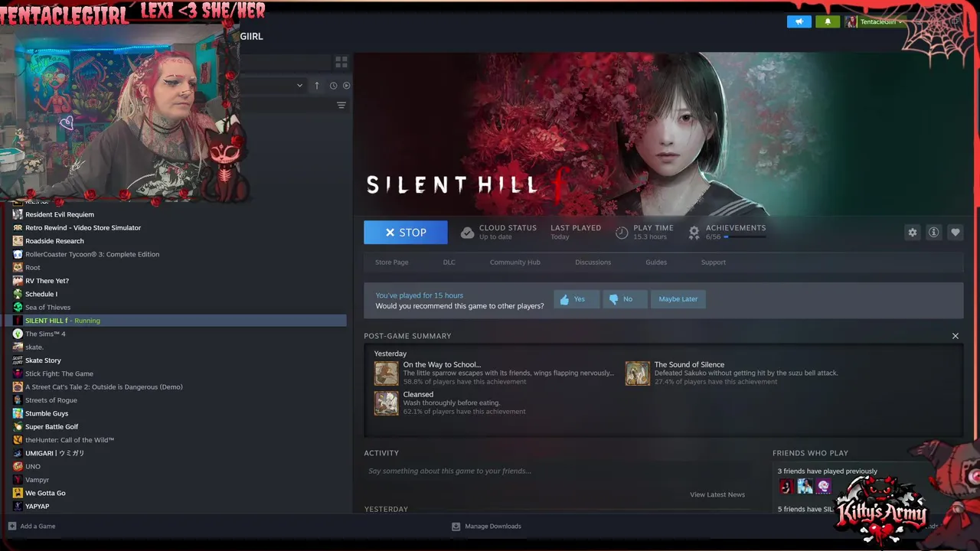Toggle the recent activity clock filter

coord(333,86)
